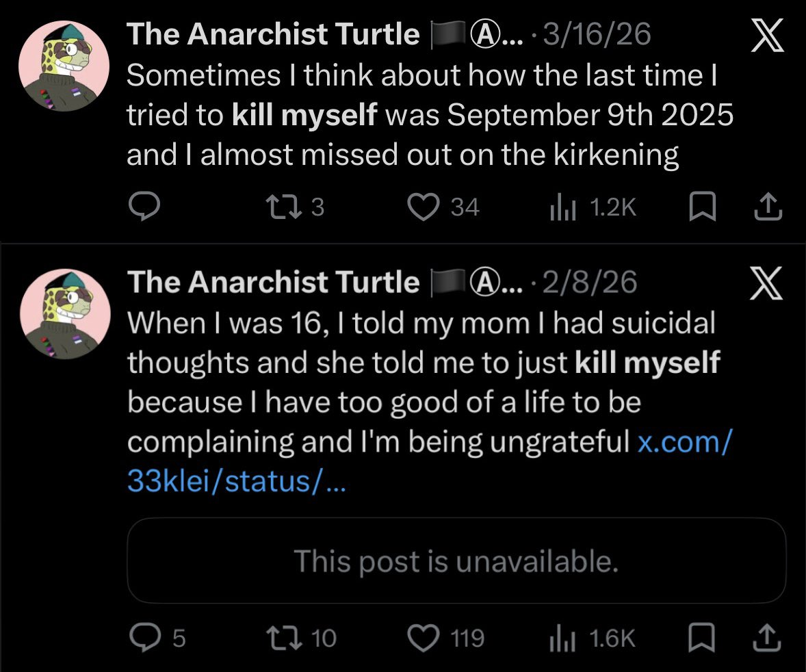Share the 2/8/26 post
806x672 pixels.
click(x=768, y=638)
